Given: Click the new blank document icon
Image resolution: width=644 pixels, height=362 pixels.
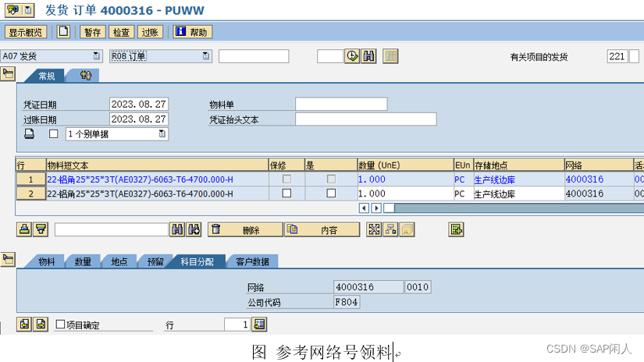Looking at the screenshot, I should (63, 32).
